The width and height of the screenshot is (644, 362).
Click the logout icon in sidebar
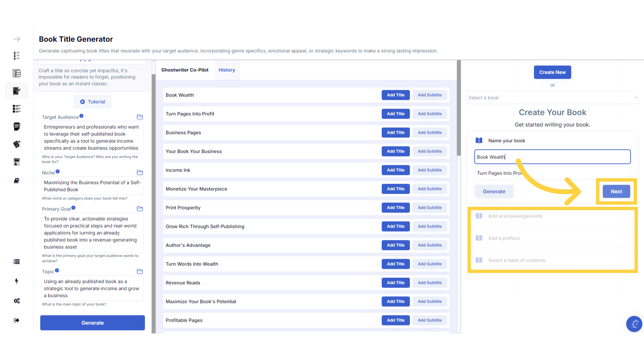(x=16, y=320)
